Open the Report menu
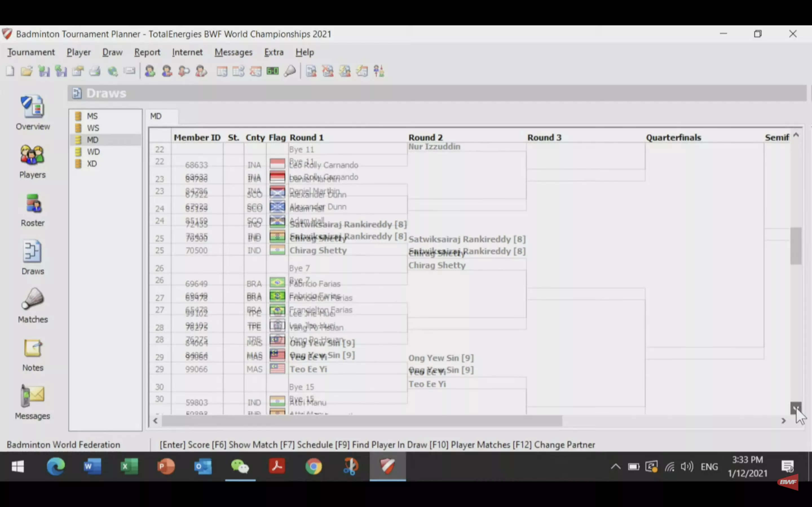 [x=147, y=52]
